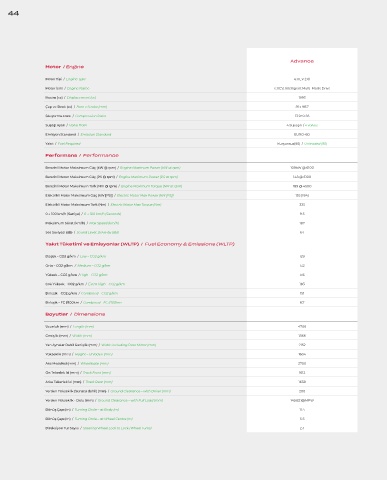Click the Length (mm) row label

(x=70, y=326)
